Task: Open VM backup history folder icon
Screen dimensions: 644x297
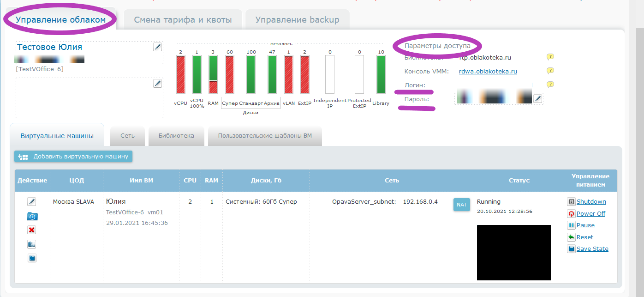Action: [x=31, y=216]
